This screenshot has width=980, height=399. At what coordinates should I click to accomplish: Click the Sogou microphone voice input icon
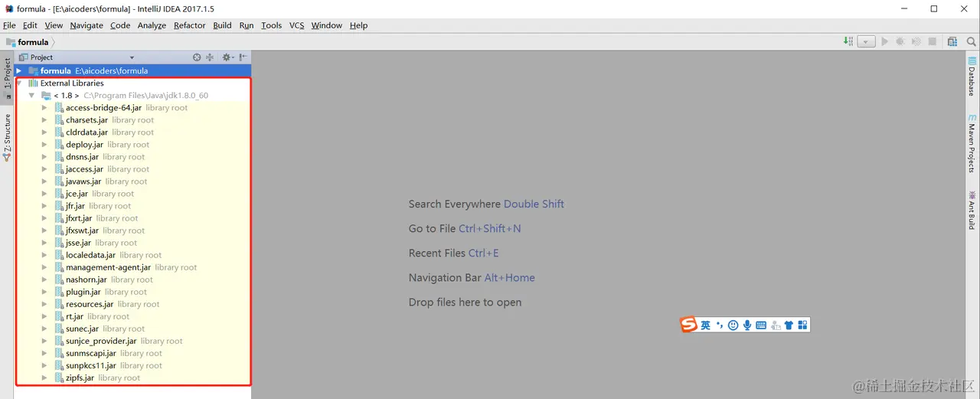tap(747, 325)
